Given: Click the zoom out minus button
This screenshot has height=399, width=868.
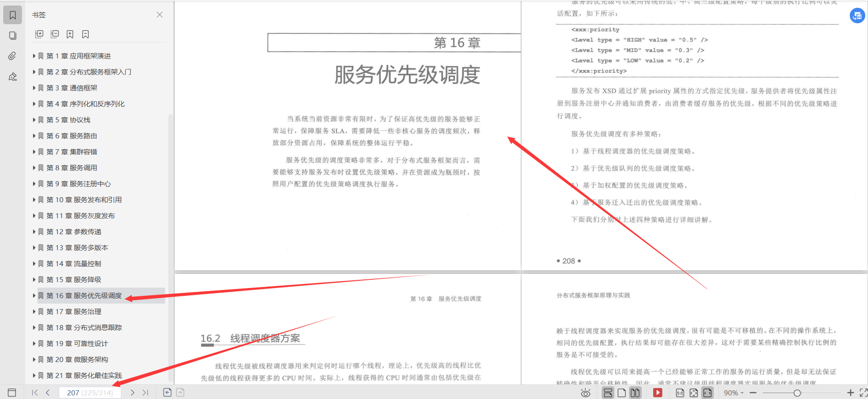Looking at the screenshot, I should (x=753, y=393).
